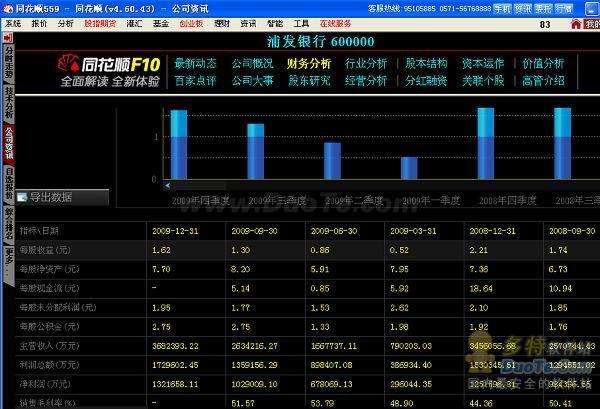Image resolution: width=600 pixels, height=409 pixels.
Task: Open the 分析 menu
Action: tap(65, 24)
